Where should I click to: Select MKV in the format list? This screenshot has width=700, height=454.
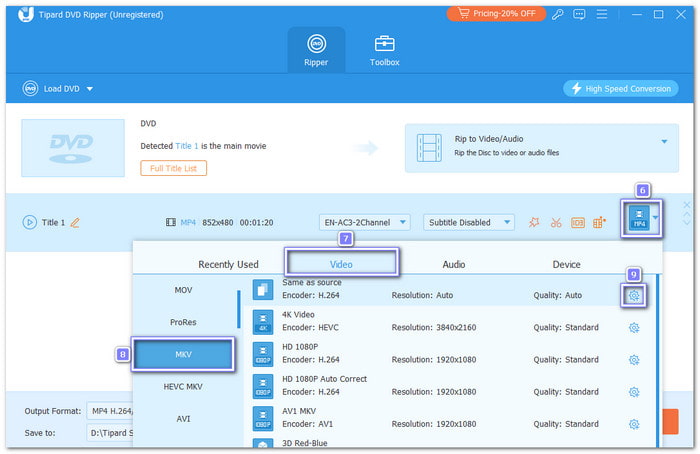click(x=183, y=354)
